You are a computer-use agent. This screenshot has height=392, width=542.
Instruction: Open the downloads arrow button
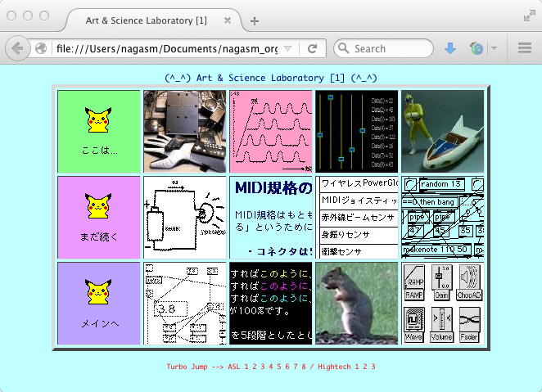pyautogui.click(x=449, y=48)
